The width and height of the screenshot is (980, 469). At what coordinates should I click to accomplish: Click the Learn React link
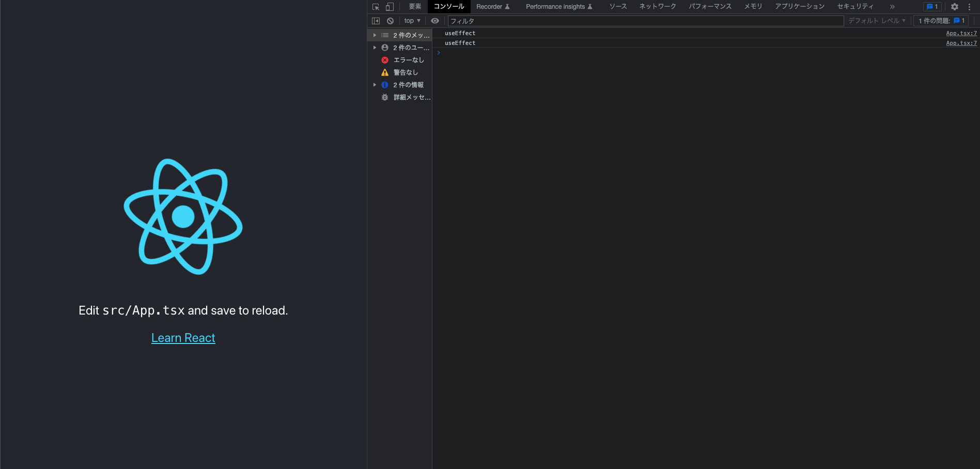click(x=183, y=337)
